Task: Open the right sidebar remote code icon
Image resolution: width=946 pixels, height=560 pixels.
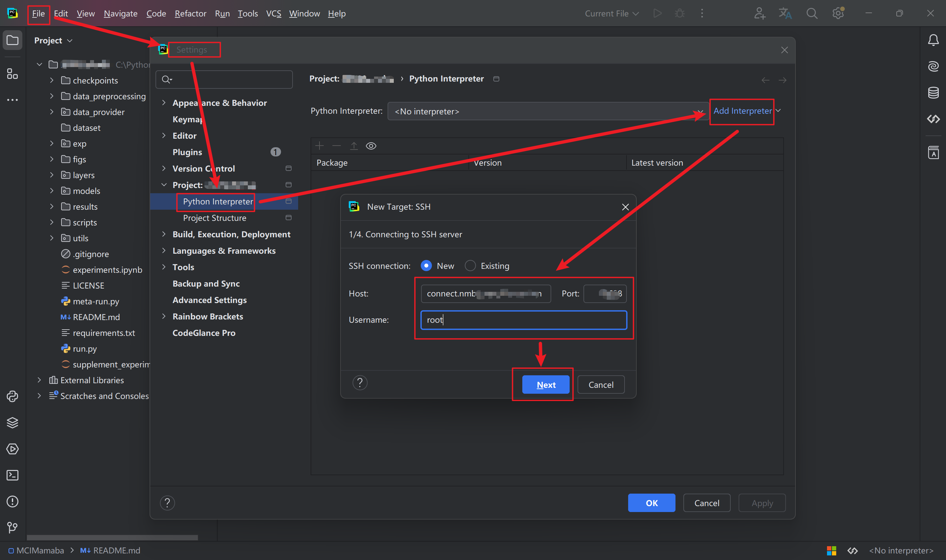Action: click(x=933, y=119)
